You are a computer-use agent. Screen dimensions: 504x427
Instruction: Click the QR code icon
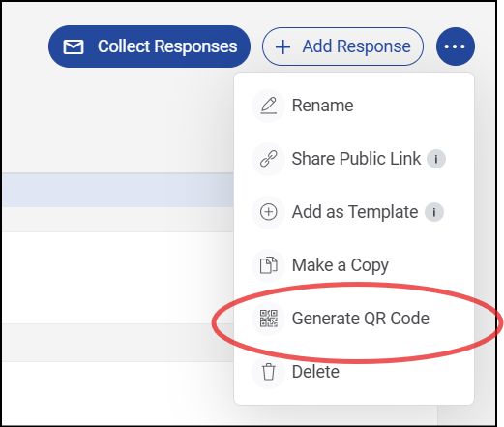click(268, 319)
